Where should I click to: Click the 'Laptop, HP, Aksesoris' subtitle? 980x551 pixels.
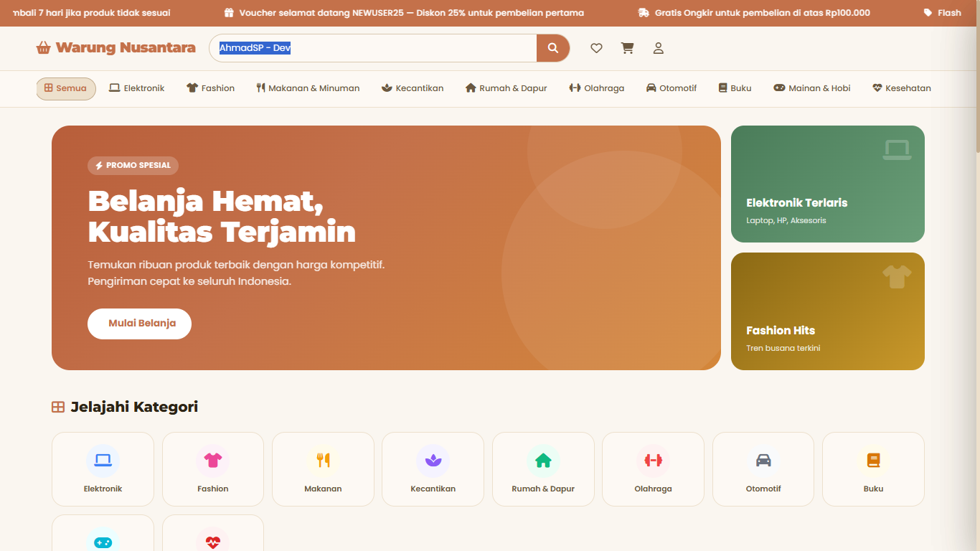pos(786,221)
